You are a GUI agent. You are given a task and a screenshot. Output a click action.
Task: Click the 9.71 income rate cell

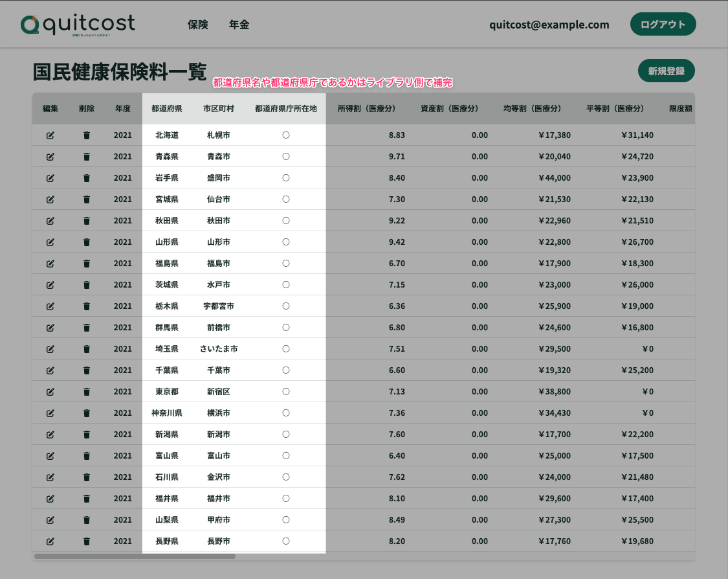[x=397, y=157]
